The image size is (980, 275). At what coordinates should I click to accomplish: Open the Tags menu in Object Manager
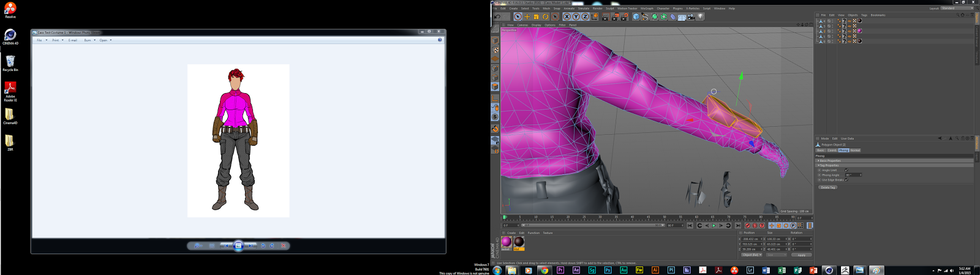click(x=864, y=15)
